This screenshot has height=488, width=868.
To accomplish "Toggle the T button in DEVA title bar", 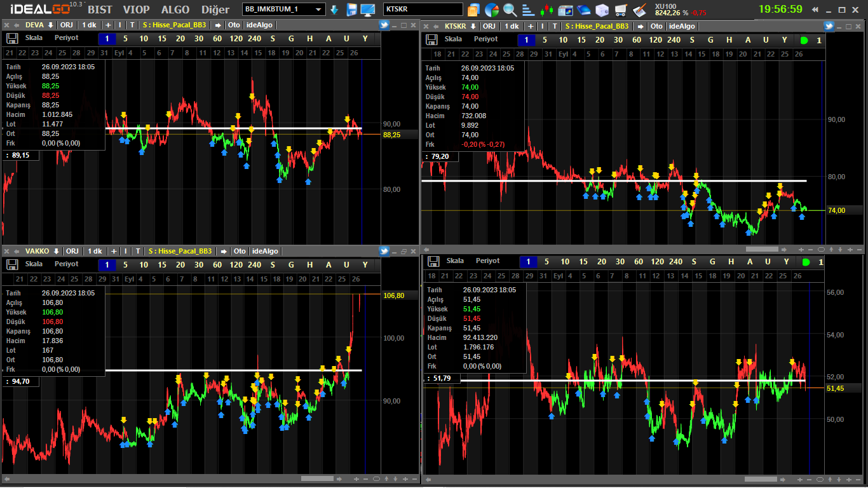I will coord(132,25).
